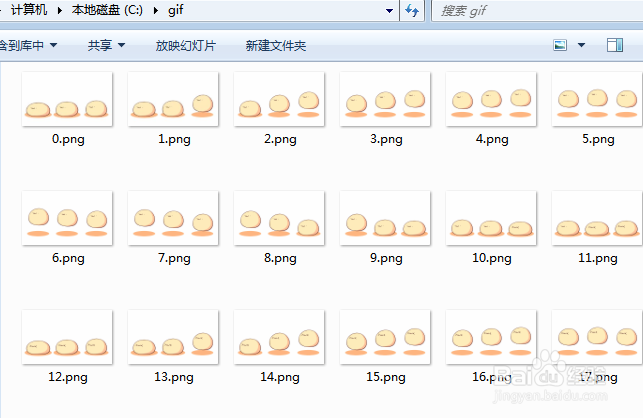Click the 10.png file name label

pyautogui.click(x=492, y=258)
